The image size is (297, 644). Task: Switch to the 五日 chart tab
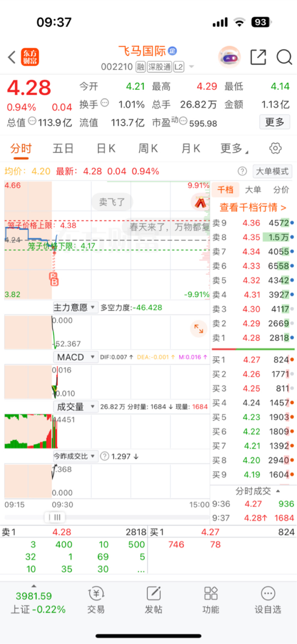tap(63, 149)
